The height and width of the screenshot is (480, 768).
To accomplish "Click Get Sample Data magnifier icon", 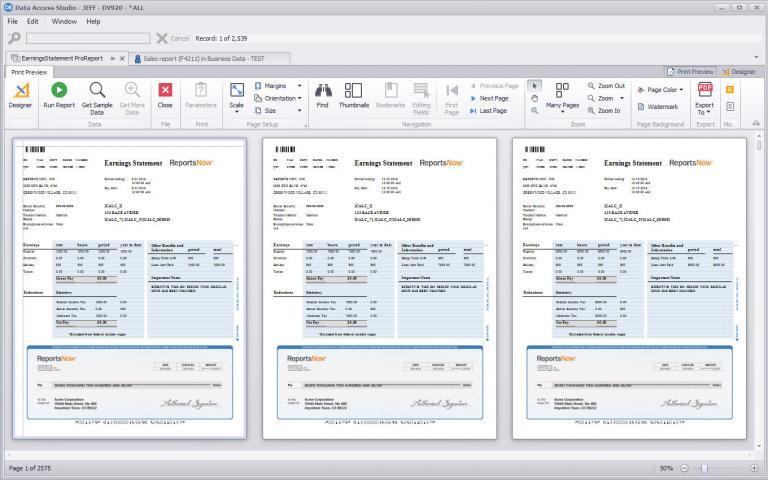I will (97, 91).
